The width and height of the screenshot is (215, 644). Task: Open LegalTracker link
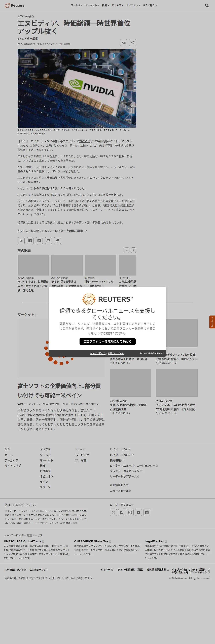tap(156, 541)
